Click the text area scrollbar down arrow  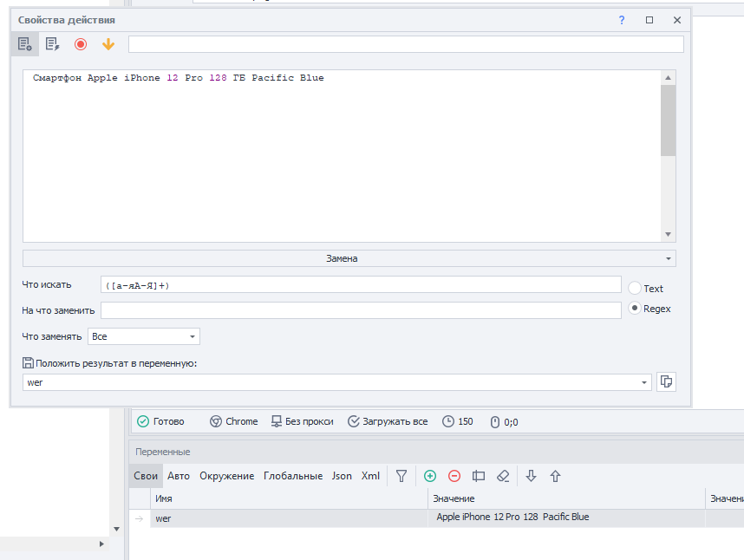tap(668, 234)
